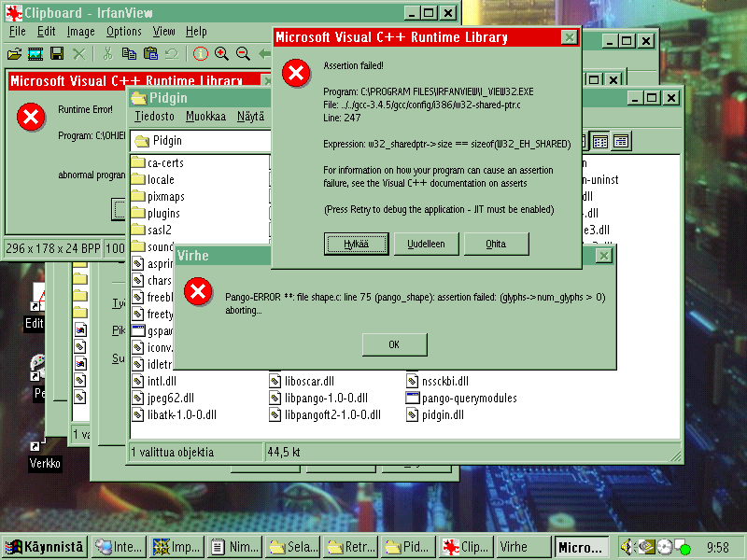This screenshot has height=560, width=747.
Task: Open the Slideshow filmstrip icon in IrfanView
Action: [x=35, y=54]
